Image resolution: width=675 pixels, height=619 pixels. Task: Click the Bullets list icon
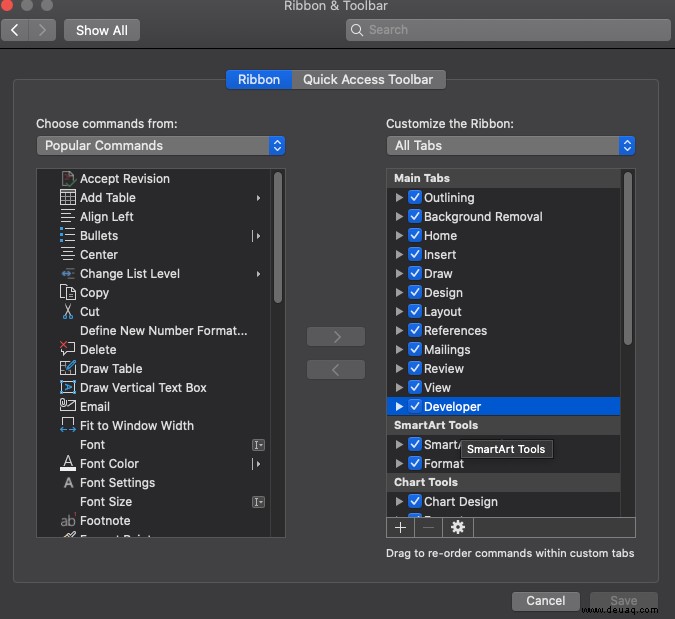point(68,235)
